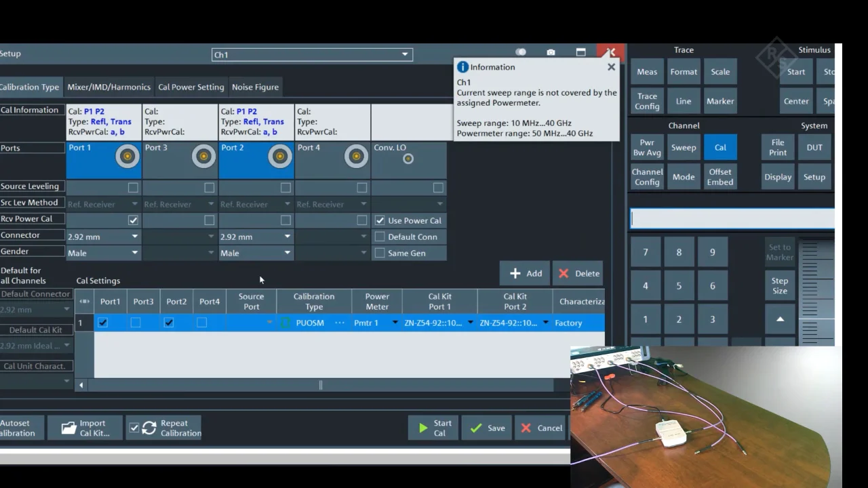Image resolution: width=868 pixels, height=488 pixels.
Task: Close the Information popup
Action: coord(611,67)
